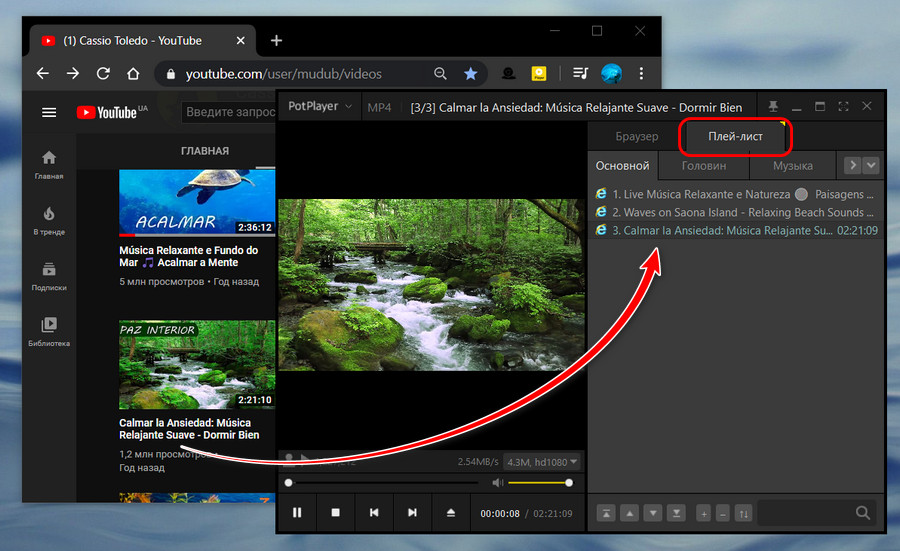The width and height of the screenshot is (900, 551).
Task: Toggle PotPlayer fullscreen mode
Action: coord(843,107)
